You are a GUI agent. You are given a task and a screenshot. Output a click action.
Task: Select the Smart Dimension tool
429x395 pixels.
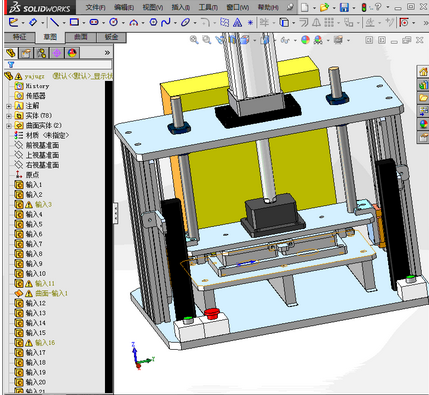[33, 22]
